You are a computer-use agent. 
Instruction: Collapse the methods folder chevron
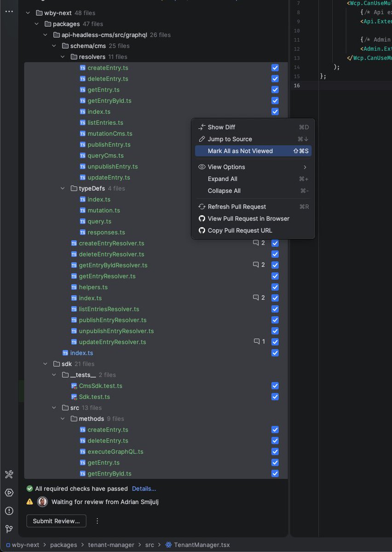pyautogui.click(x=63, y=419)
